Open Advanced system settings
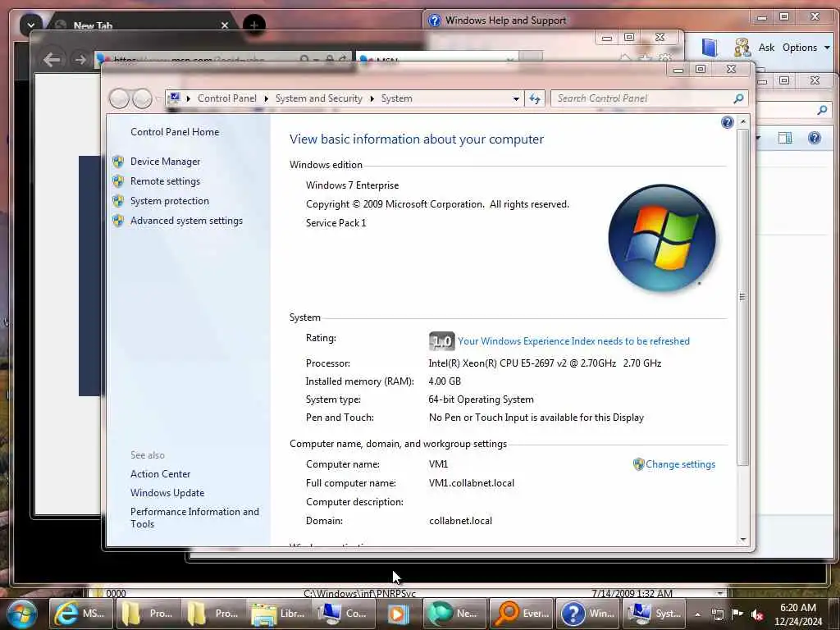 tap(186, 221)
